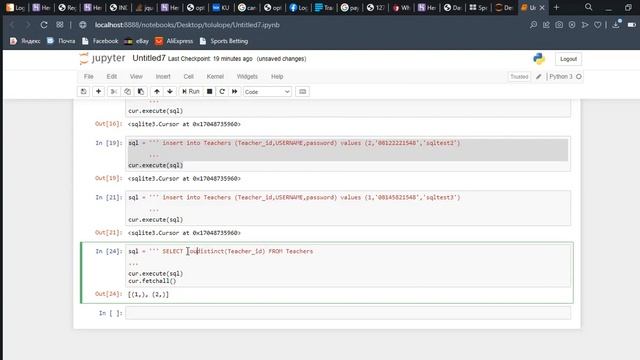Paste cells below using the toolbar icon

(x=141, y=91)
